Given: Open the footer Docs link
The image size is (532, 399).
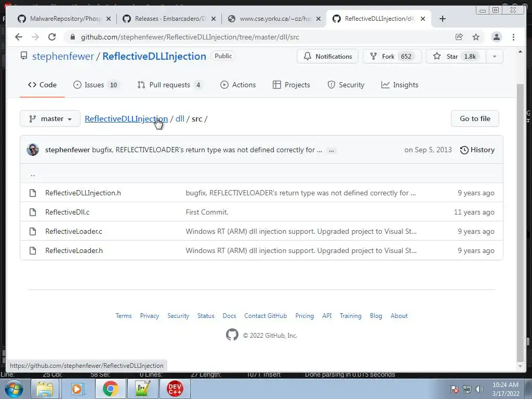Looking at the screenshot, I should coord(229,315).
